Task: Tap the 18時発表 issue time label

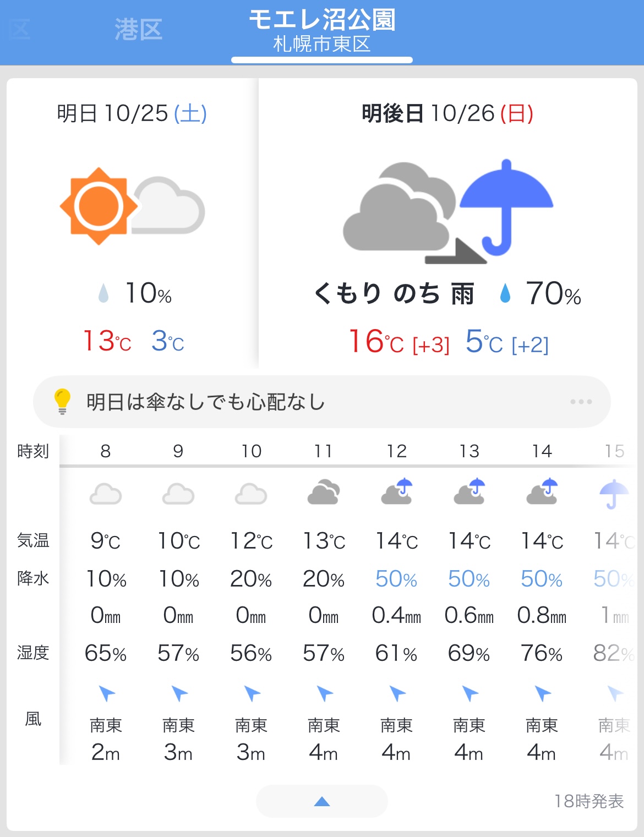Action: tap(588, 801)
